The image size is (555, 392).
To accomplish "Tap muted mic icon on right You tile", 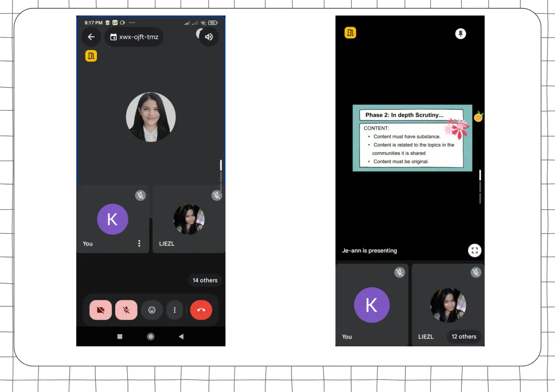I will pyautogui.click(x=400, y=272).
